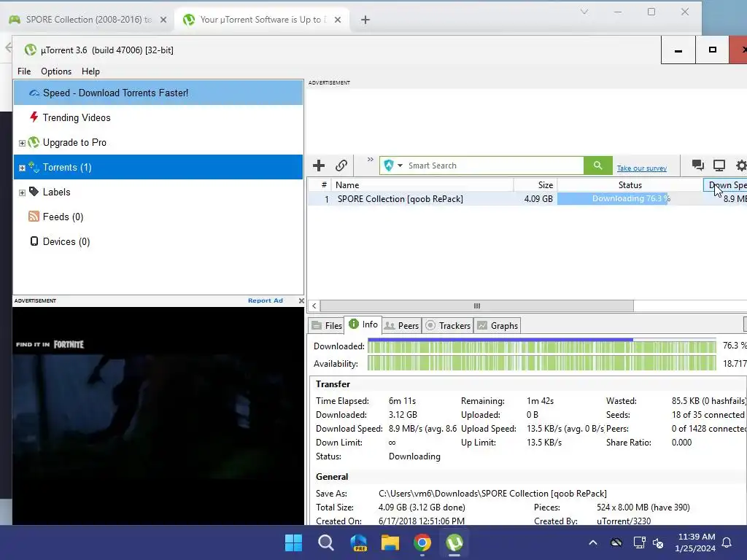The width and height of the screenshot is (747, 560).
Task: Open Microsoft Edge from the taskbar
Action: pos(358,542)
